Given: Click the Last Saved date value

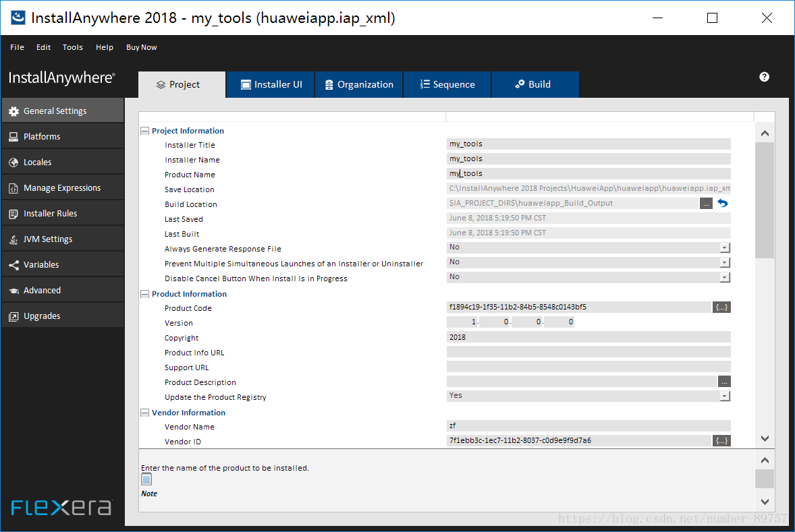Looking at the screenshot, I should click(497, 218).
